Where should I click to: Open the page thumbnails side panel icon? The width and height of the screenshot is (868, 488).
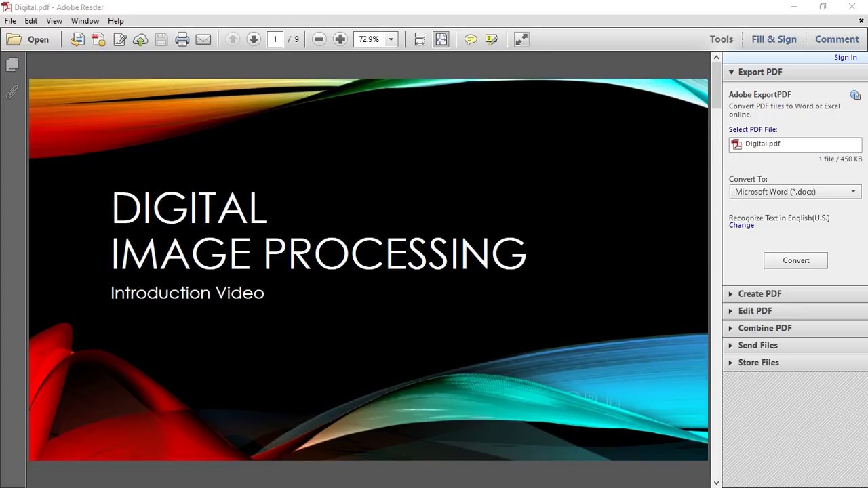[x=12, y=65]
